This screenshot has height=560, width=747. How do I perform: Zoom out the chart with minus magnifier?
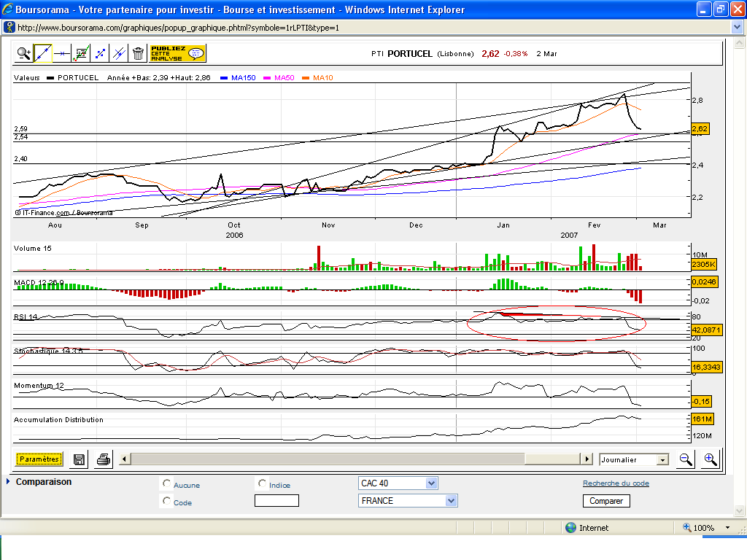coord(686,459)
